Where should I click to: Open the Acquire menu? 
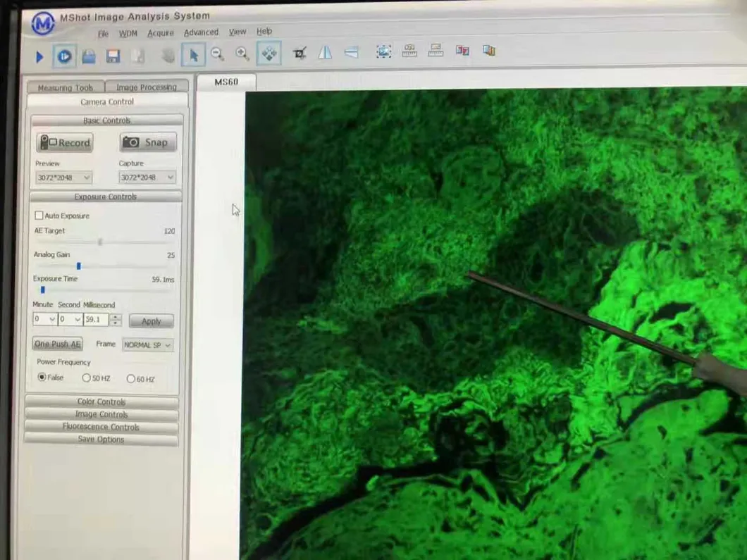(x=161, y=33)
